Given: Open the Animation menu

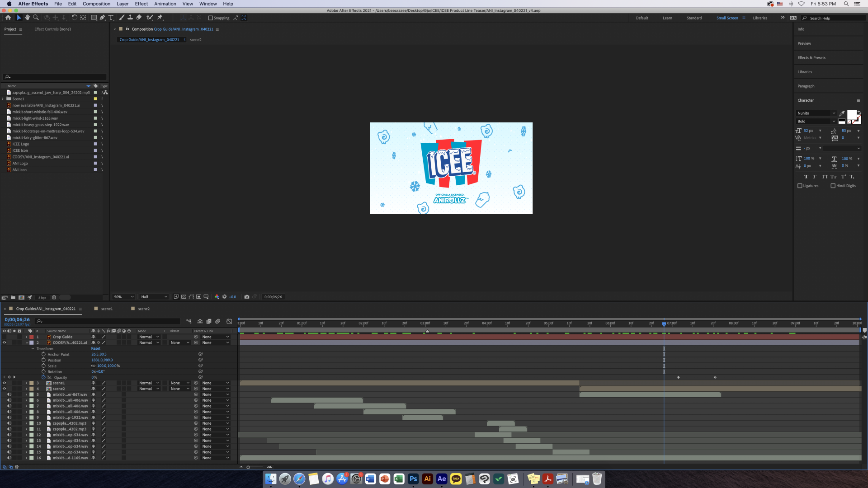Looking at the screenshot, I should [165, 4].
